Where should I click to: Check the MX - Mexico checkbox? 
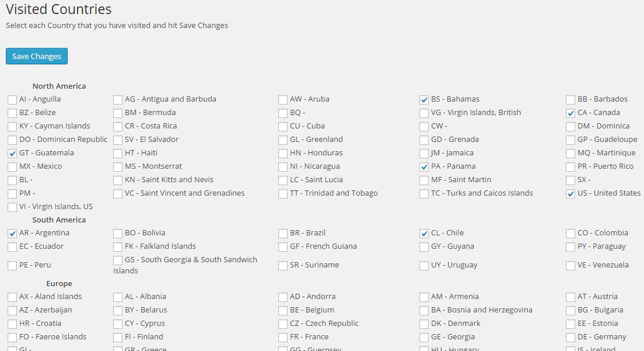[x=12, y=167]
